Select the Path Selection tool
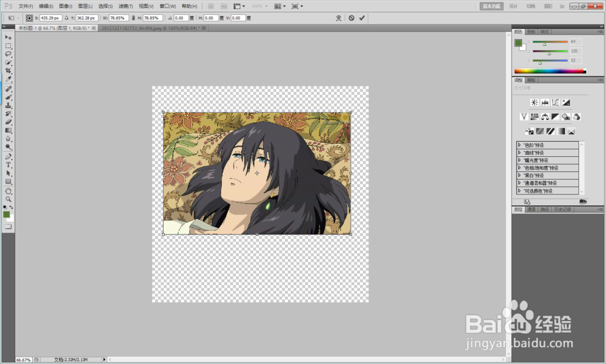The height and width of the screenshot is (364, 606). pyautogui.click(x=8, y=173)
